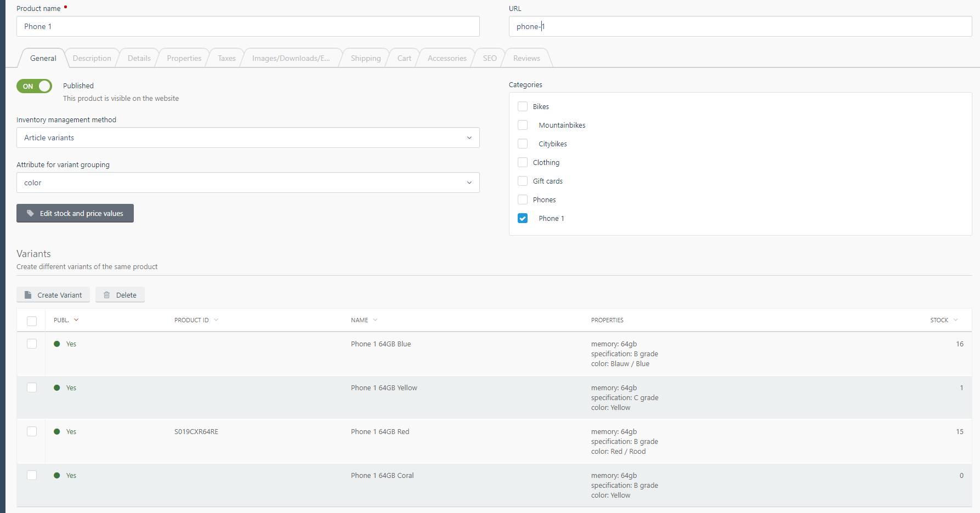980x513 pixels.
Task: Switch to the SEO tab
Action: point(489,58)
